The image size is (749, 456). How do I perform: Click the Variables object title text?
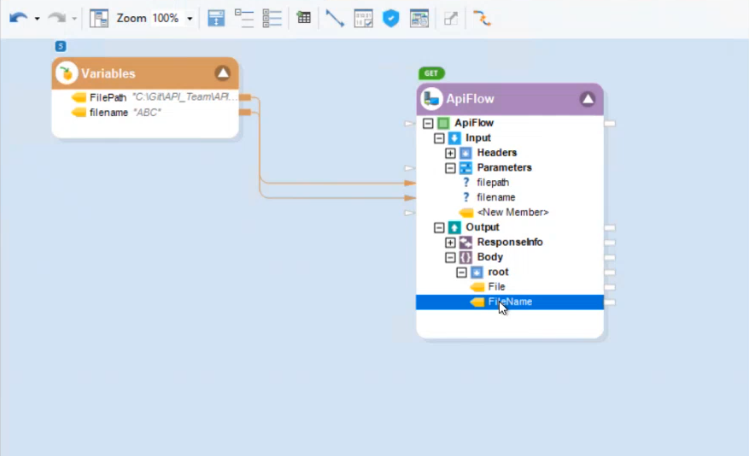coord(108,74)
